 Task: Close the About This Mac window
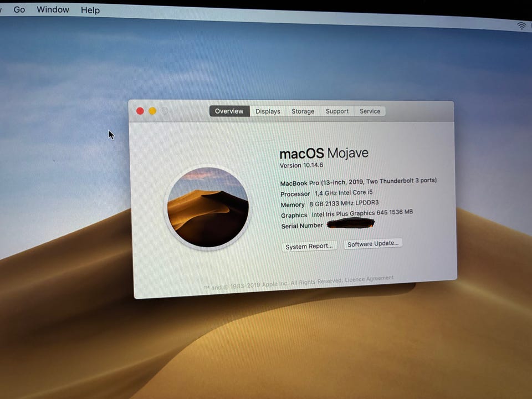point(140,111)
